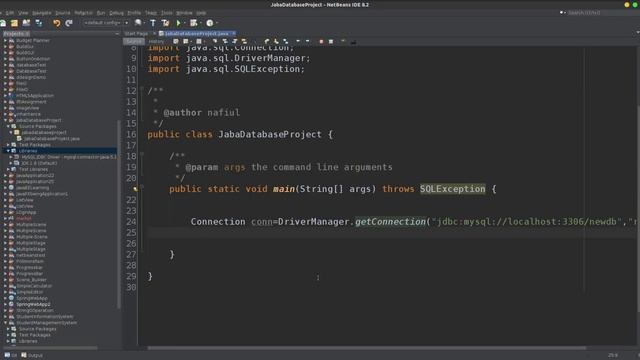640x360 pixels.
Task: Switch to the Start Page tab
Action: [136, 33]
